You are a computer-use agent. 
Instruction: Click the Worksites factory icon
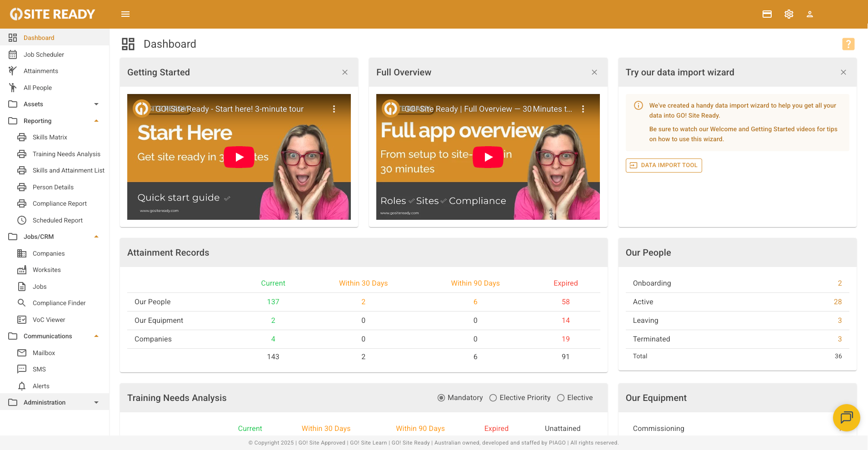coord(22,270)
